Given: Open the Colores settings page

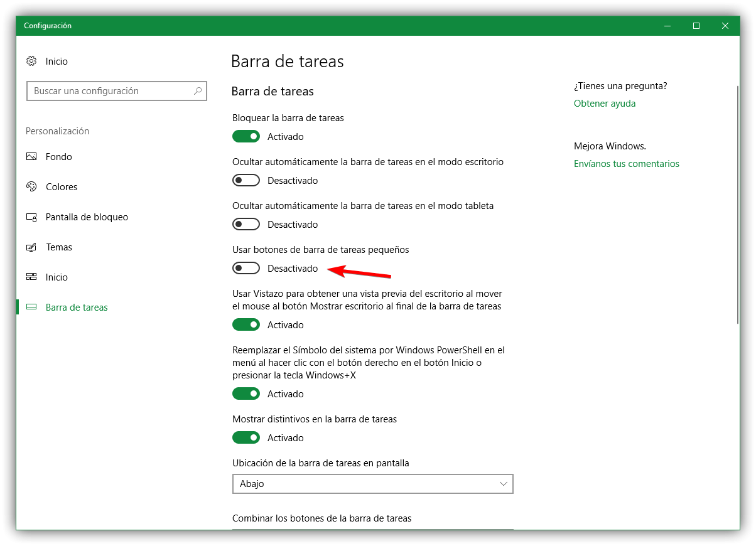Looking at the screenshot, I should click(x=62, y=187).
